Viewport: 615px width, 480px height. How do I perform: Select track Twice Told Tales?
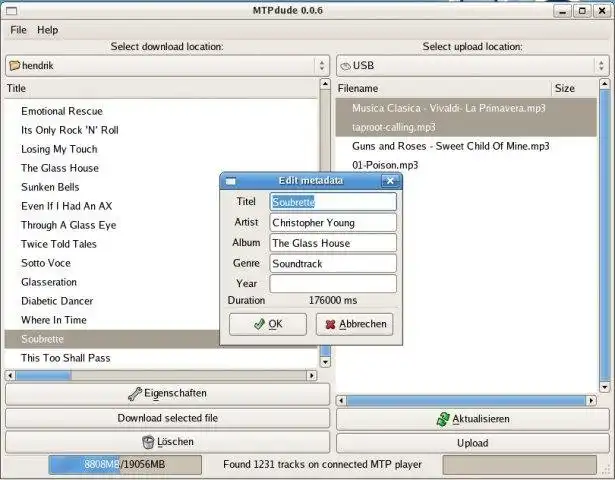coord(59,244)
